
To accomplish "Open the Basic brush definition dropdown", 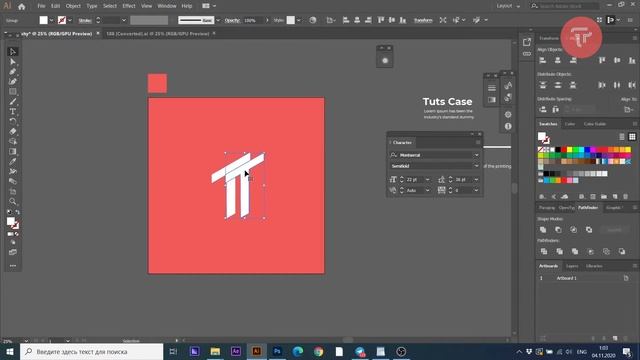I will click(218, 20).
